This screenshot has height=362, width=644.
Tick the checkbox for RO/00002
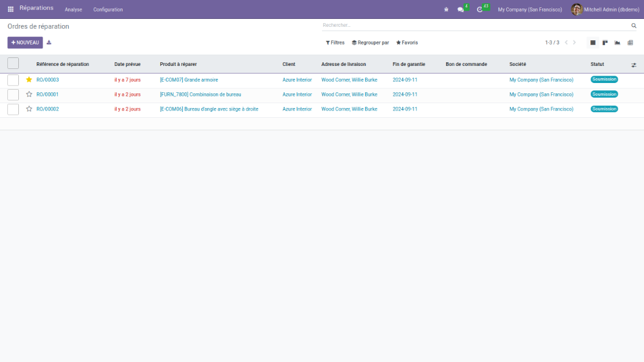point(13,109)
